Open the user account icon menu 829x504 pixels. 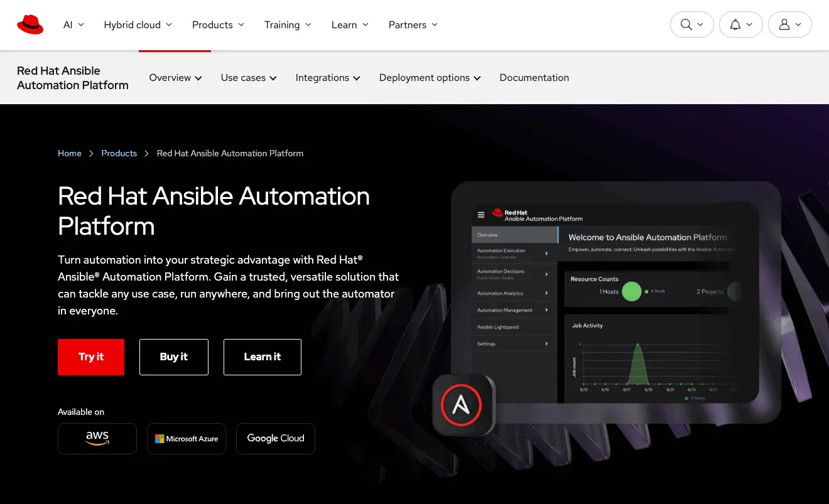coord(790,24)
